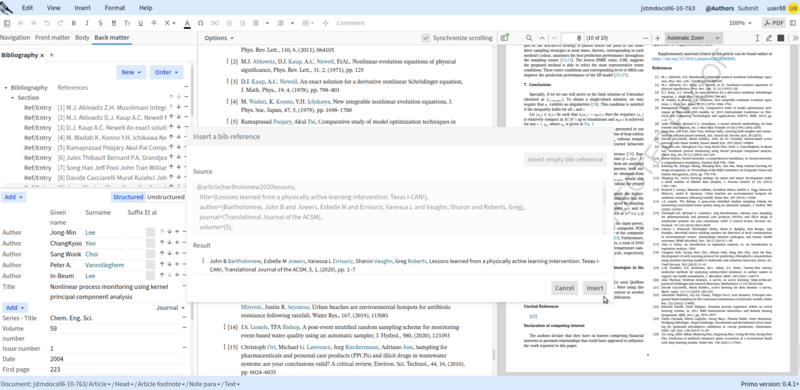Open the Insert menu
Image resolution: width=800 pixels, height=390 pixels.
(83, 8)
